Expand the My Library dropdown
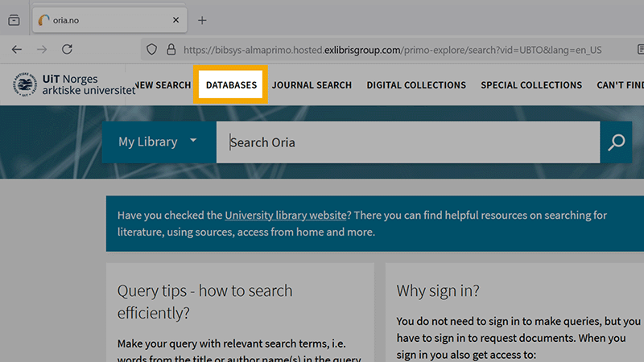The width and height of the screenshot is (644, 362). [158, 142]
